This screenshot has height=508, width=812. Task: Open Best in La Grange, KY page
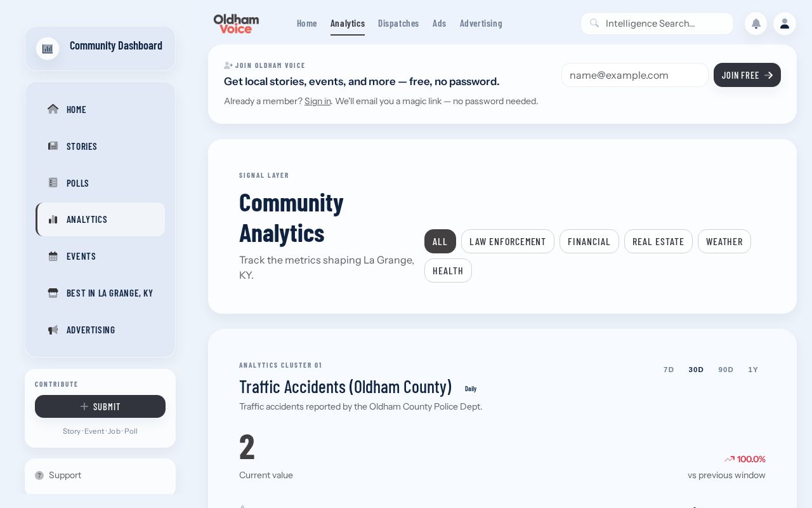(100, 293)
